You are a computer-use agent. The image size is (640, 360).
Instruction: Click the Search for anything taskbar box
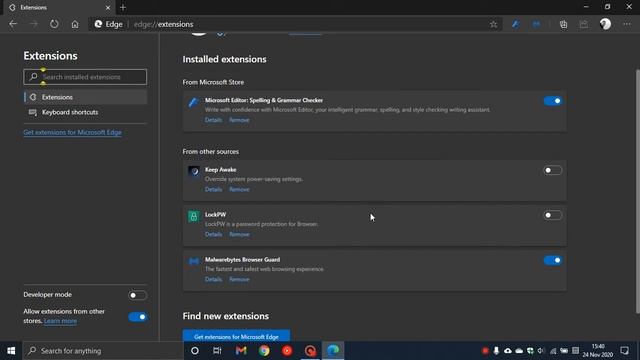coord(103,351)
